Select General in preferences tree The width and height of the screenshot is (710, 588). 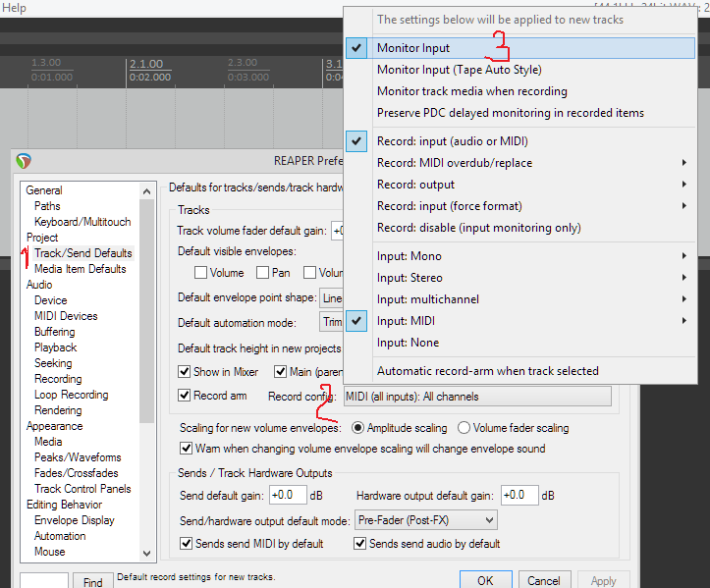44,190
